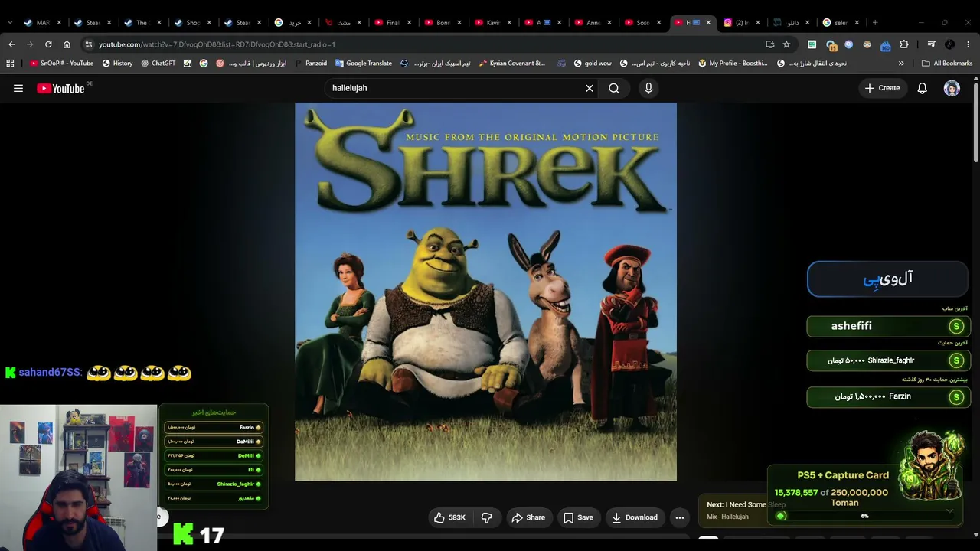Open the green extension icon in toolbar
This screenshot has height=551, width=980.
click(812, 44)
